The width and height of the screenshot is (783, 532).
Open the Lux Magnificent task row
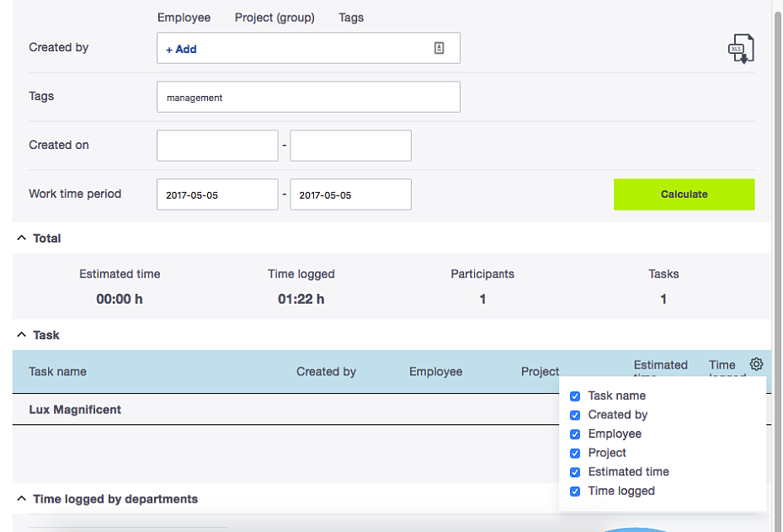(x=285, y=410)
